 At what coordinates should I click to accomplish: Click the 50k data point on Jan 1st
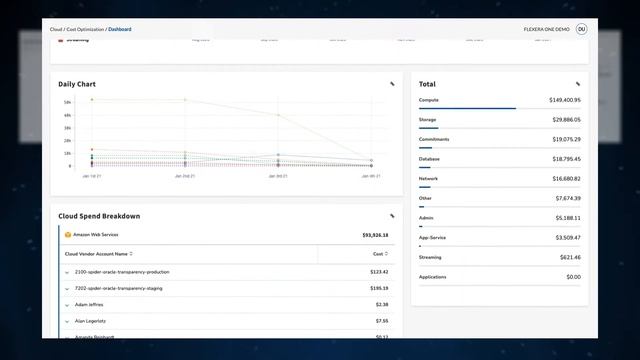click(x=92, y=99)
